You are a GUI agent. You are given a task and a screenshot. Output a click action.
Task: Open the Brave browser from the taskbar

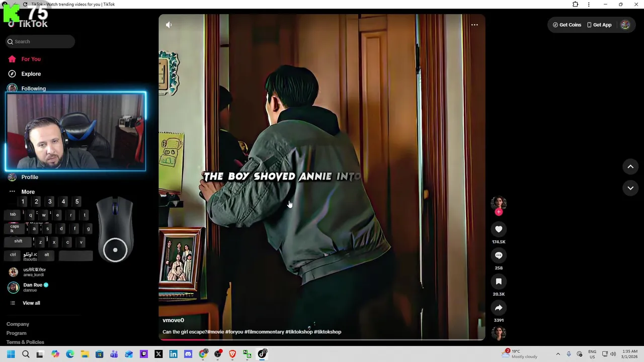tap(232, 354)
